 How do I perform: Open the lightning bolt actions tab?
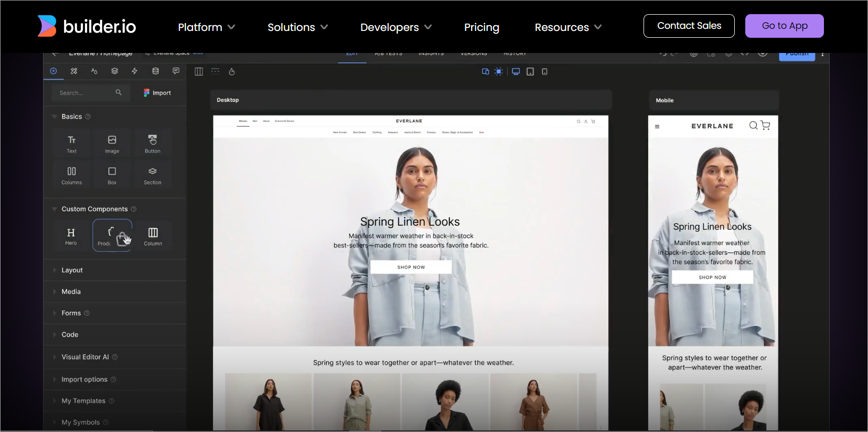tap(135, 71)
